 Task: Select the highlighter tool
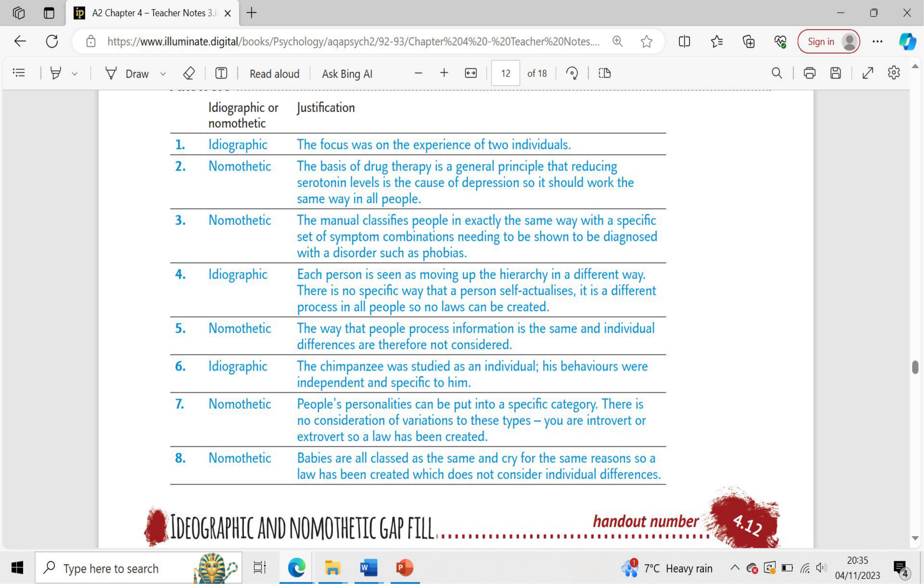56,73
